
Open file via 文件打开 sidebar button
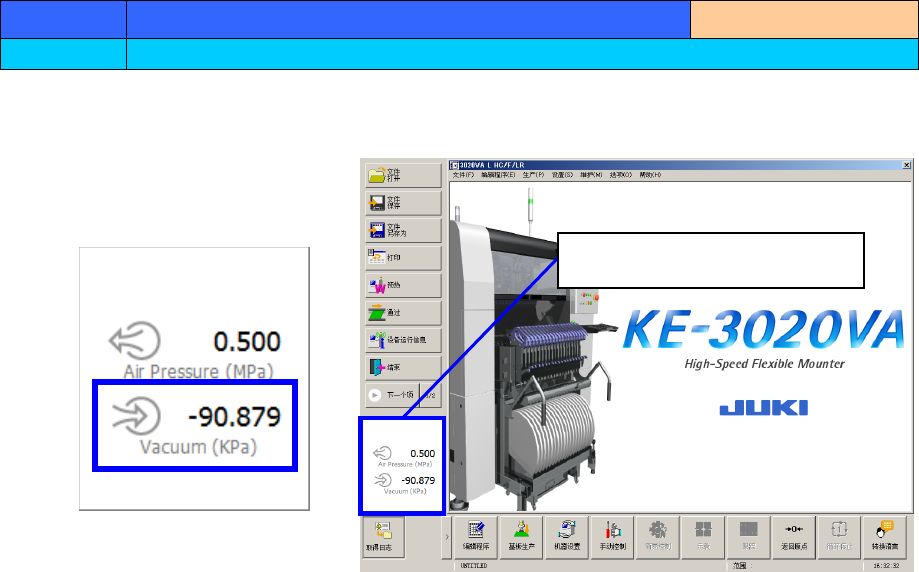(403, 175)
